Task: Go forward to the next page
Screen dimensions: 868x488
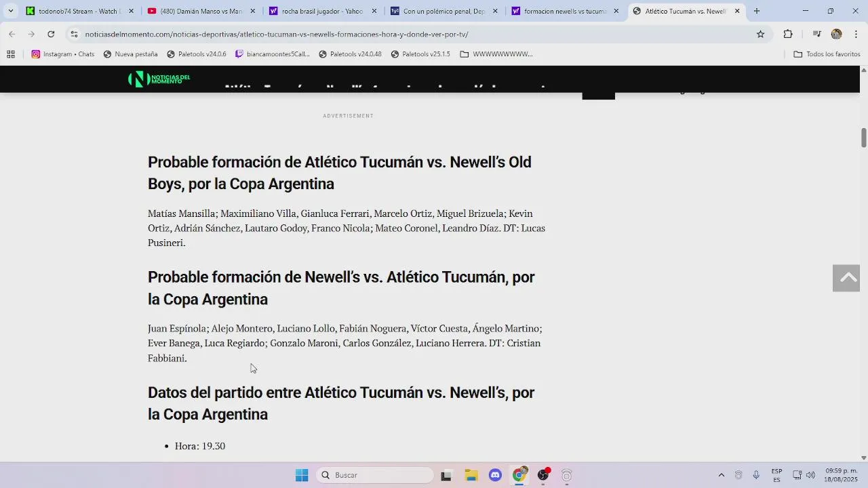Action: [x=31, y=34]
